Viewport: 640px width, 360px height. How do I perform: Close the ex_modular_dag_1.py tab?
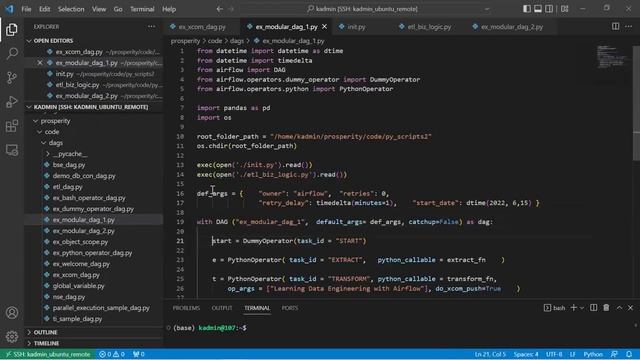(324, 27)
